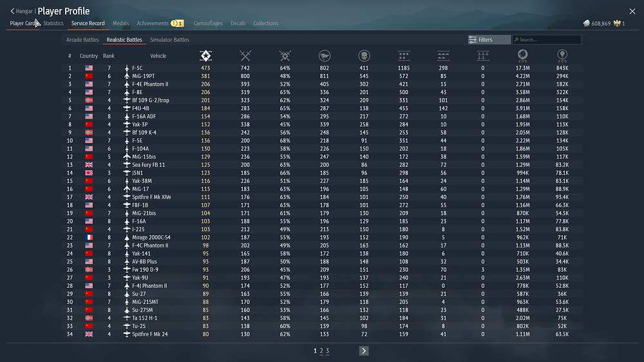
Task: Open the Collections tab
Action: (x=266, y=23)
